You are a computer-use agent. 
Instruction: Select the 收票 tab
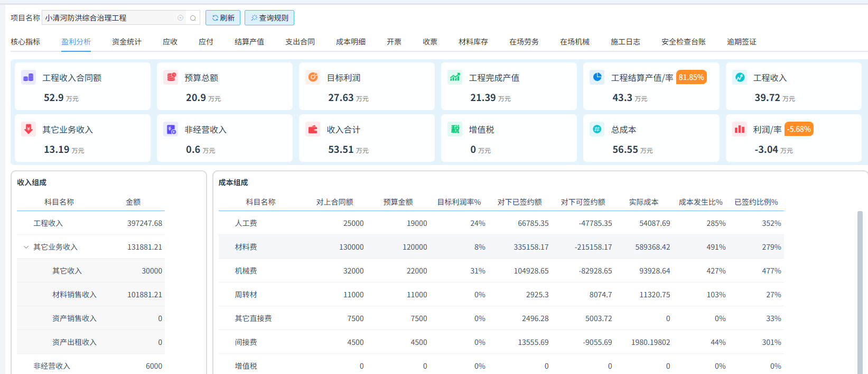click(430, 42)
